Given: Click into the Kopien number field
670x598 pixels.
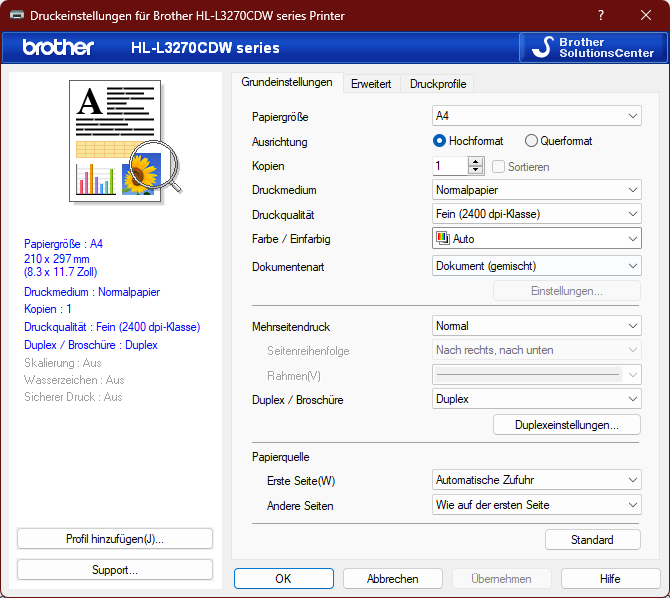Looking at the screenshot, I should tap(450, 166).
